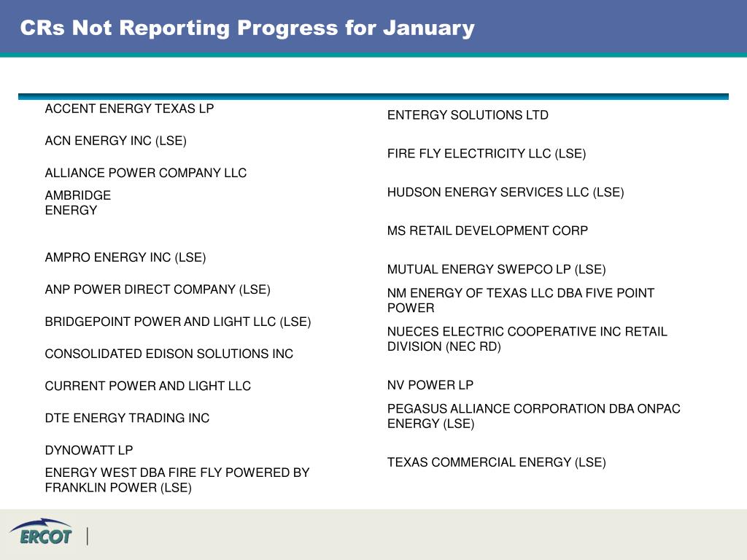The height and width of the screenshot is (560, 747).
Task: Click 'NUECES ELECTRIC COOPERATIVE INC RETAIL DIVISION'
Action: [527, 339]
